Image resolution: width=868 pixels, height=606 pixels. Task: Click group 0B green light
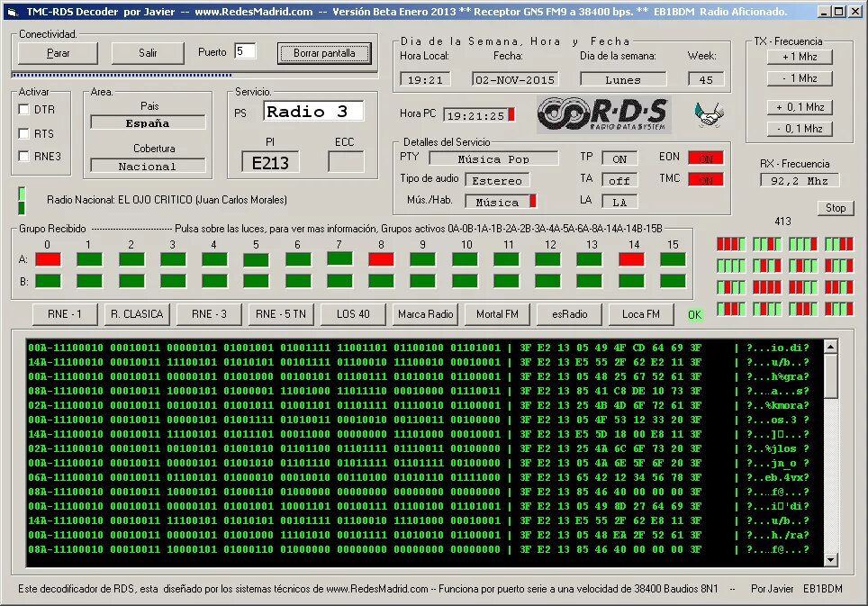point(48,281)
